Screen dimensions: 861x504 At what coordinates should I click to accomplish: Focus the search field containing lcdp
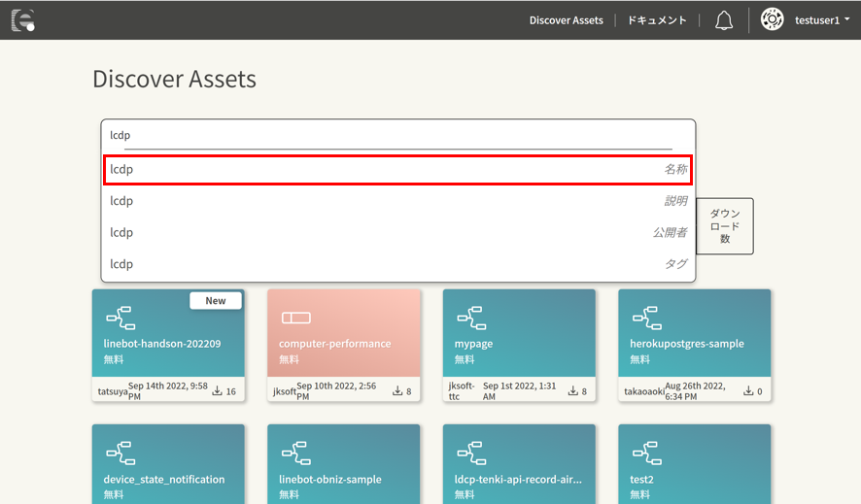coord(398,135)
